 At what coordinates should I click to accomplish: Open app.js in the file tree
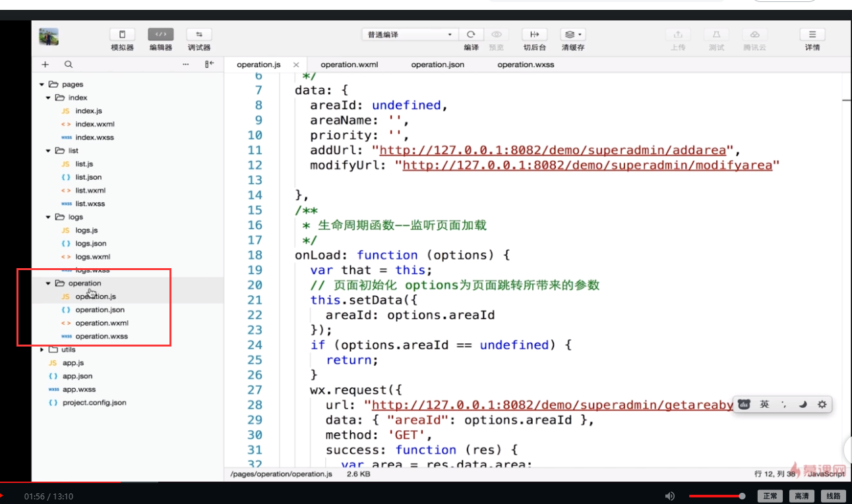pos(73,363)
